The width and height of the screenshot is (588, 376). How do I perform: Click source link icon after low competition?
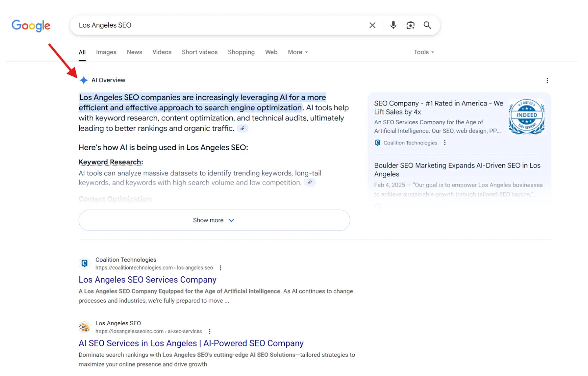(310, 183)
